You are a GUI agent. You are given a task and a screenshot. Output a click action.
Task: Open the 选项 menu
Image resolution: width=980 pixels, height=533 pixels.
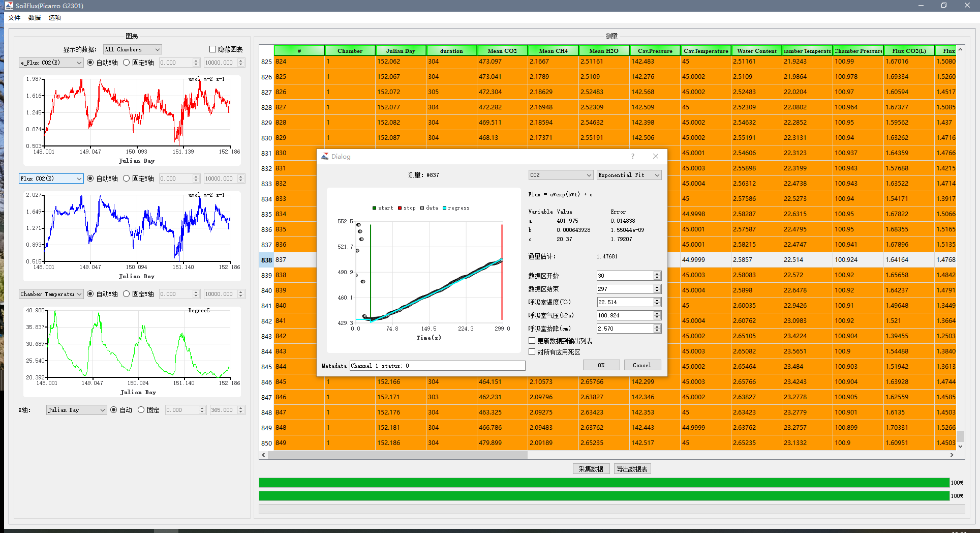tap(55, 18)
